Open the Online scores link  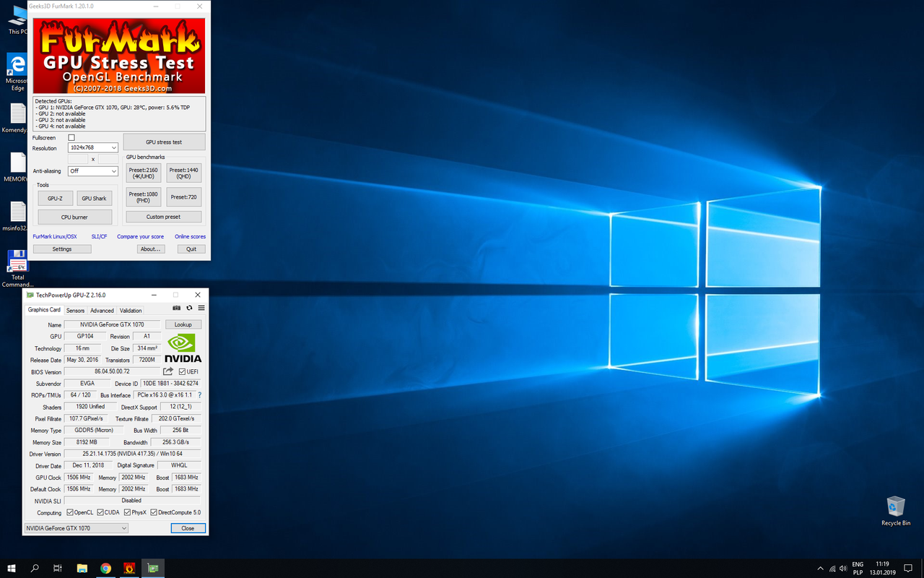click(x=190, y=236)
